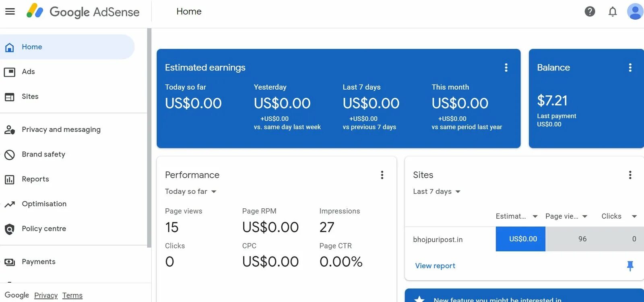Open the notifications bell
The image size is (644, 302).
coord(612,12)
